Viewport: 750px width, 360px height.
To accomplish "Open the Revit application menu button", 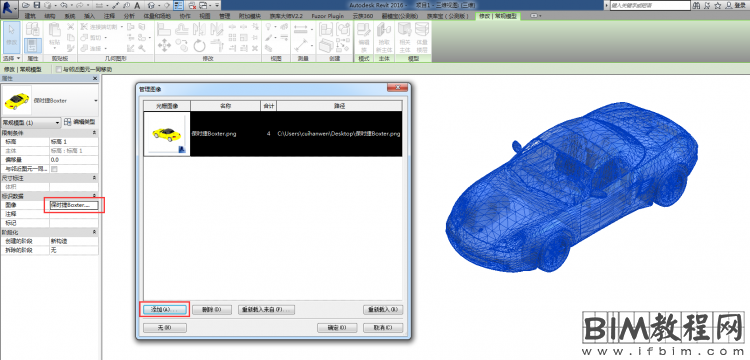I will (x=9, y=8).
